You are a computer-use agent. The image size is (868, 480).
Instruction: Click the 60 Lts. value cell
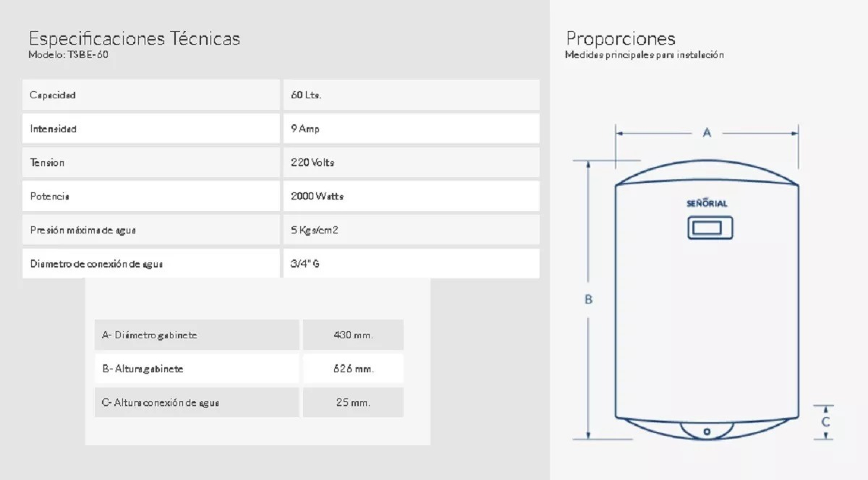(306, 95)
